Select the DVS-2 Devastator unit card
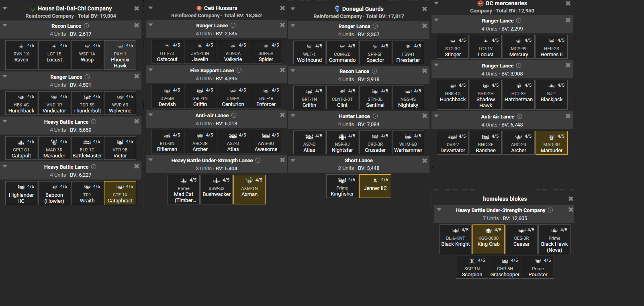The image size is (644, 306). pyautogui.click(x=453, y=143)
